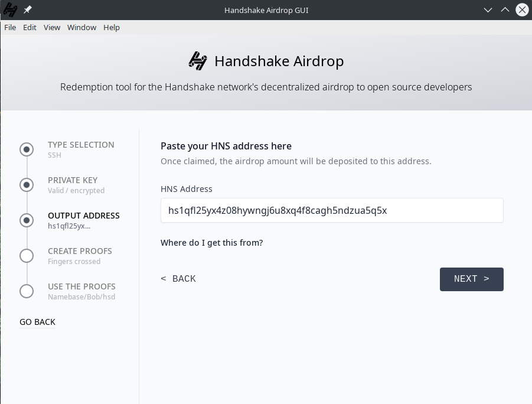Click the 'SSH' type subtitle text
The height and width of the screenshot is (404, 532).
(x=54, y=155)
